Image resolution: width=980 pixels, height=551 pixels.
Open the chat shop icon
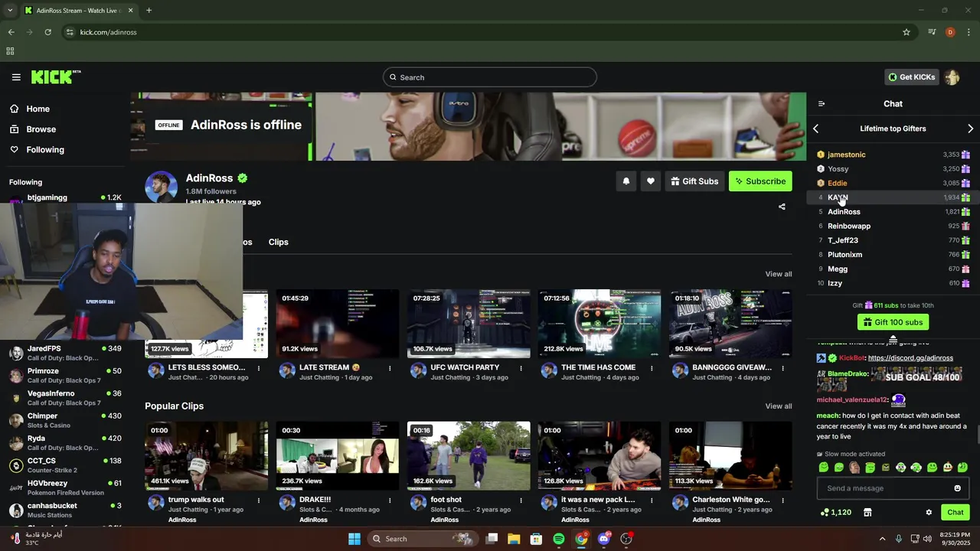[x=867, y=513]
